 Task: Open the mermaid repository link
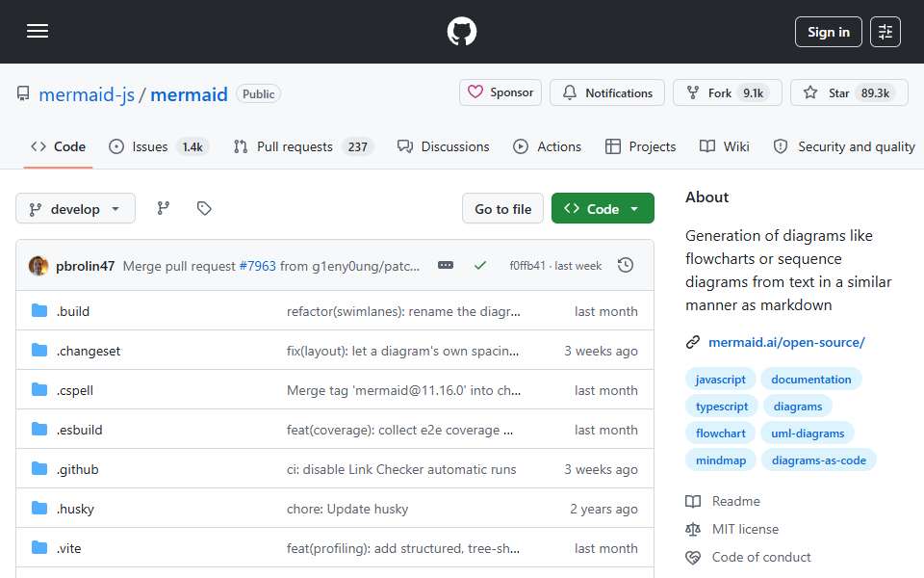point(189,94)
